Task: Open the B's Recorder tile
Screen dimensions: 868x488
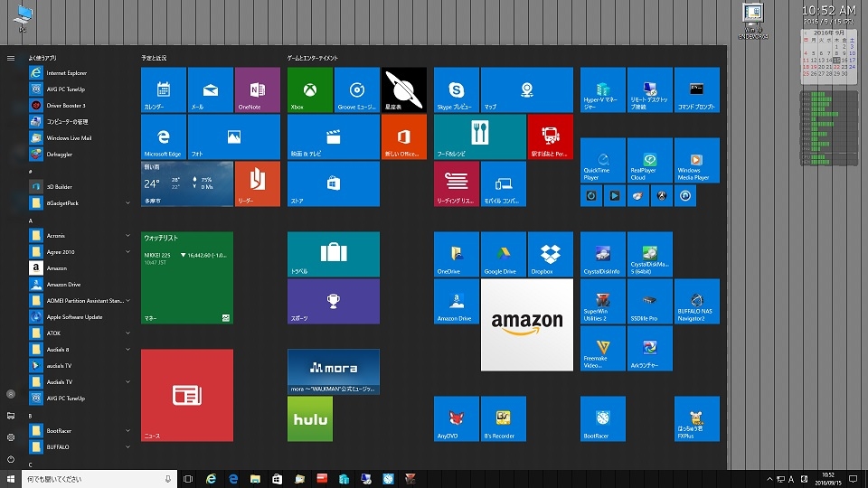Action: [x=504, y=418]
